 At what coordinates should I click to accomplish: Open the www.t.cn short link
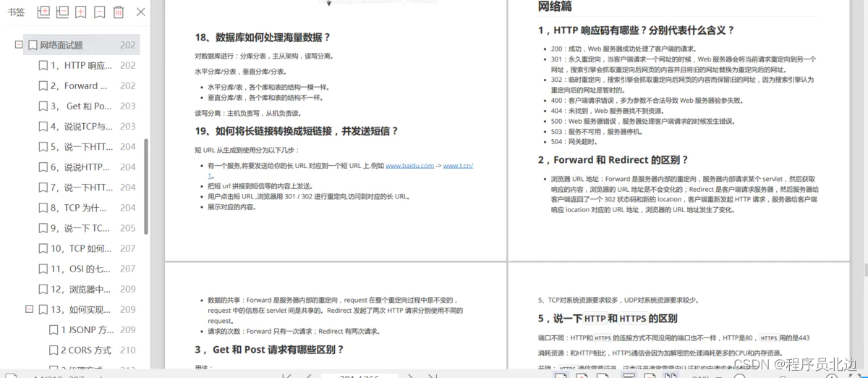(458, 166)
